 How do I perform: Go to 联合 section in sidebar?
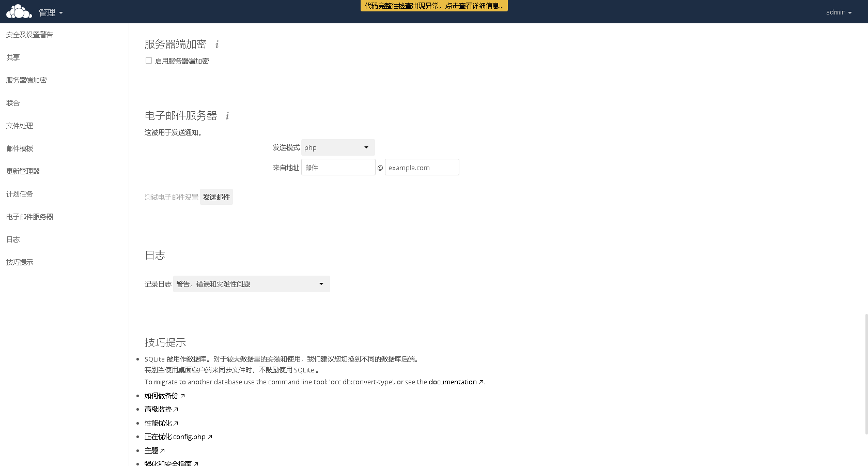(13, 103)
